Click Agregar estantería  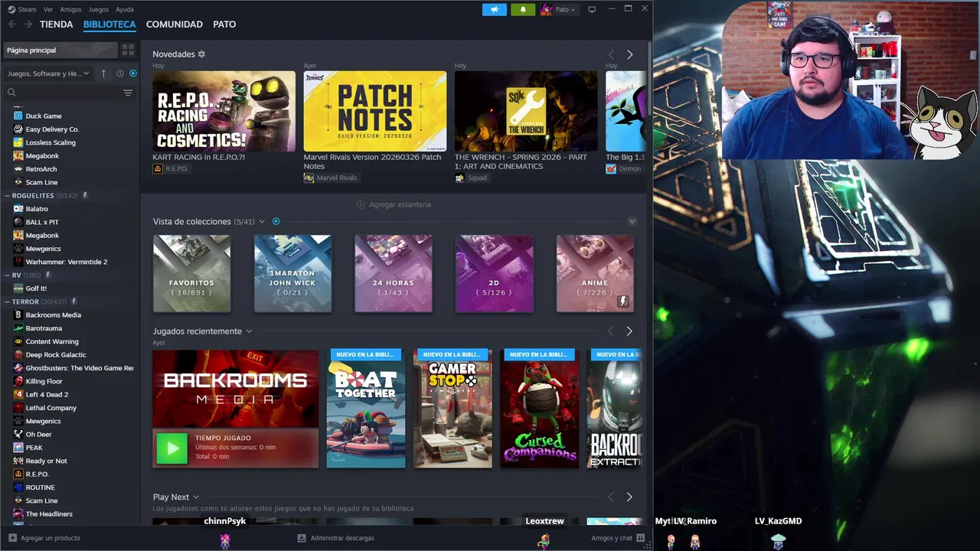(x=394, y=205)
